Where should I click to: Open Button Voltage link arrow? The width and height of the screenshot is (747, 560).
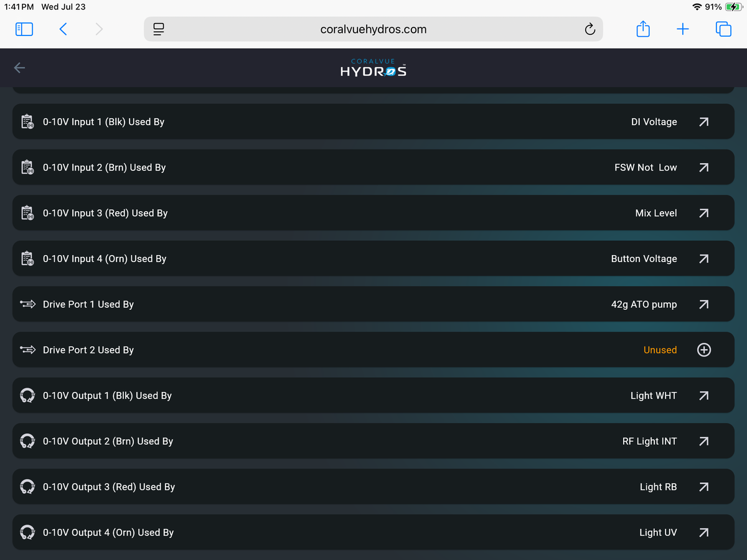coord(703,259)
